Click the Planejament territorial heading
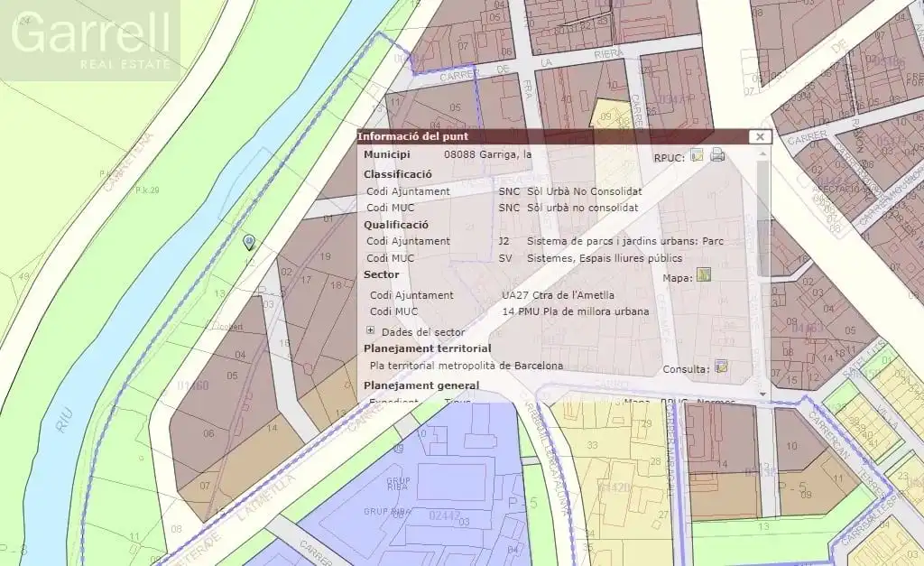 [427, 348]
